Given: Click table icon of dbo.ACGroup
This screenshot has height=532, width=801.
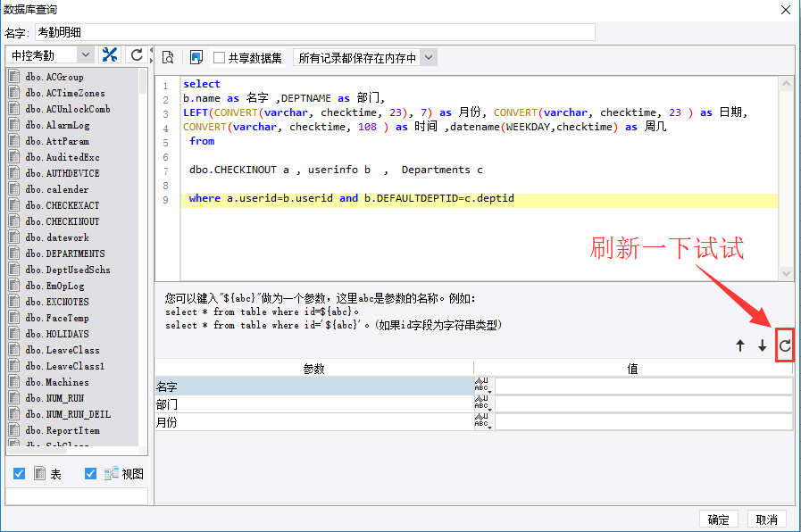Looking at the screenshot, I should 14,77.
